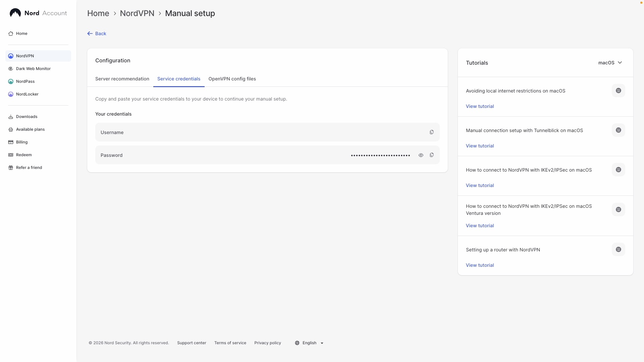This screenshot has width=644, height=362.
Task: Go to Downloads page
Action: [x=26, y=117]
